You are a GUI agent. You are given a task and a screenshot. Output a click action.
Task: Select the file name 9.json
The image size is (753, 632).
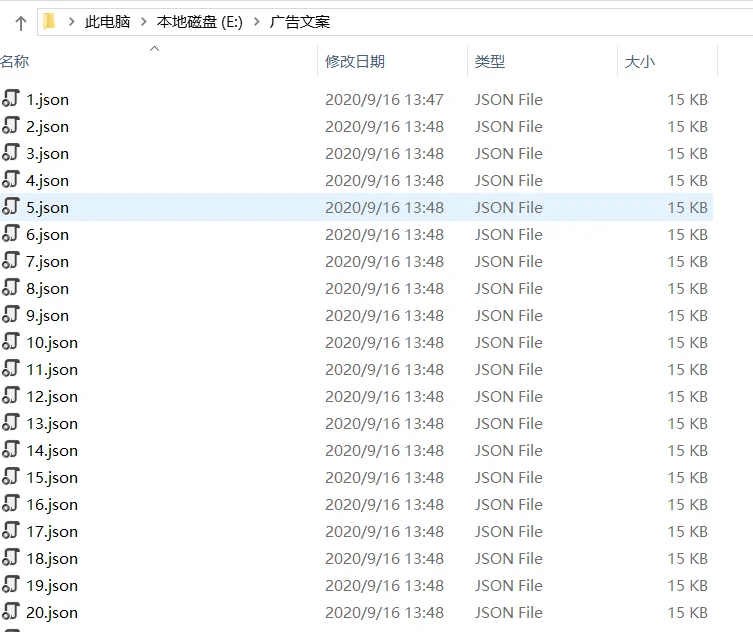click(48, 316)
